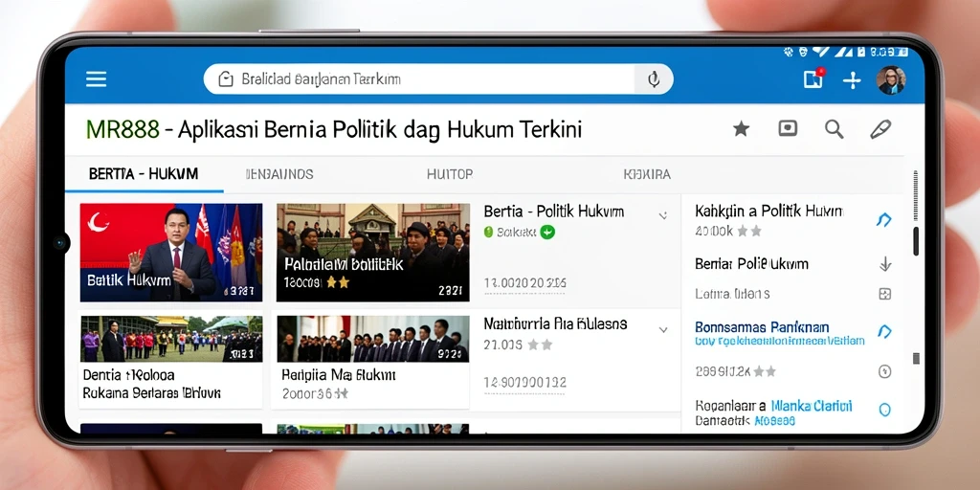Switch to the IENBAUNDS tab
This screenshot has height=490, width=980.
pos(279,174)
